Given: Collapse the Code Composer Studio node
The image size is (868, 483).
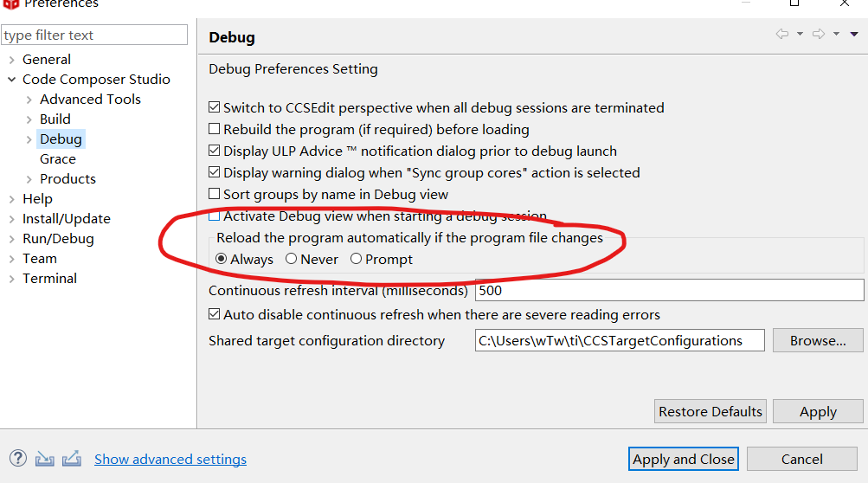Looking at the screenshot, I should pos(11,80).
